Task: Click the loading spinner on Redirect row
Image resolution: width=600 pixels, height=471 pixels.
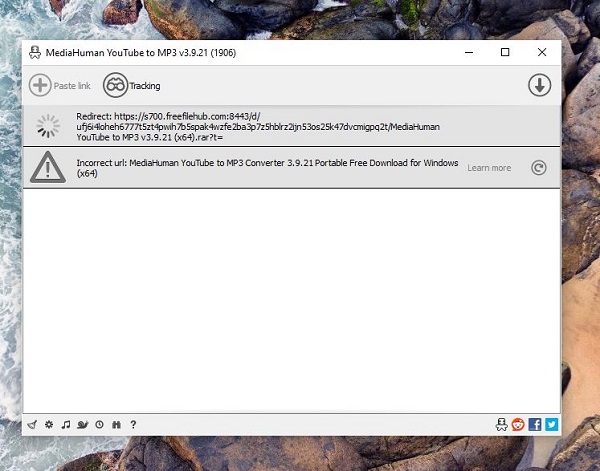Action: tap(48, 126)
